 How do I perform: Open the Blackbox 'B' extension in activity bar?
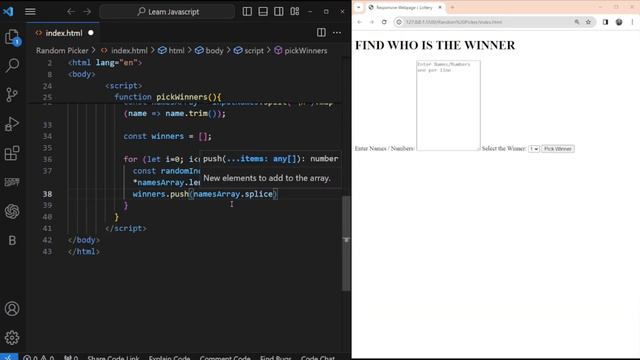coord(12,240)
